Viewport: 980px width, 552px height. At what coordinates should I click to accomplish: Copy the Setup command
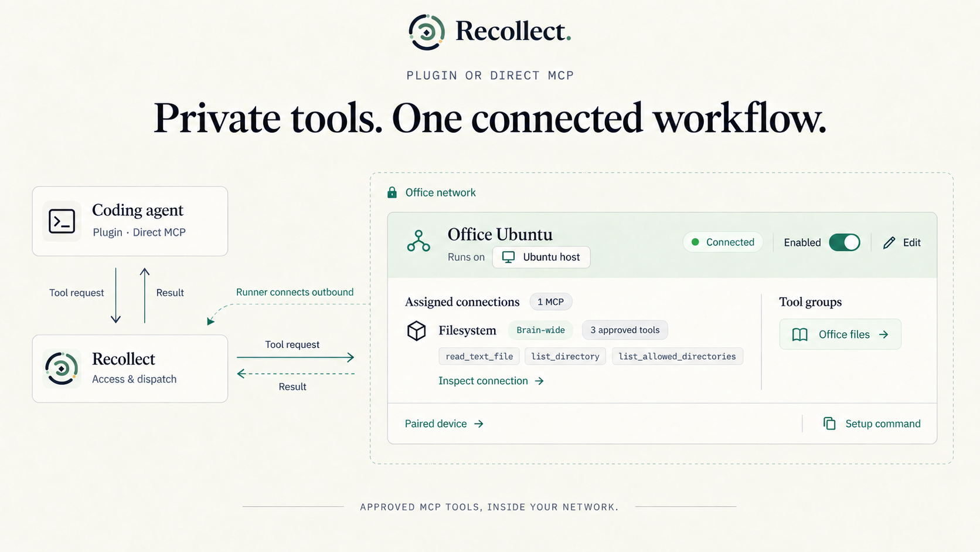[x=872, y=424]
